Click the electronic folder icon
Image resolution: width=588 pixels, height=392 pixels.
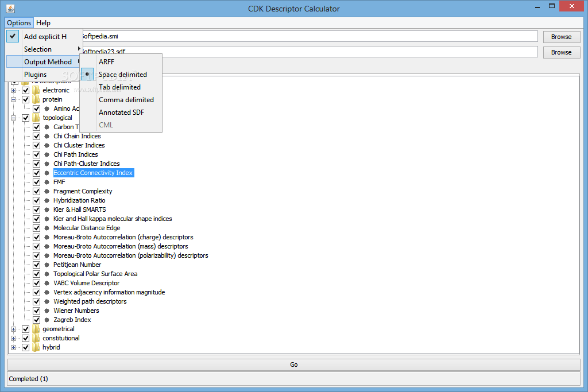pyautogui.click(x=36, y=90)
